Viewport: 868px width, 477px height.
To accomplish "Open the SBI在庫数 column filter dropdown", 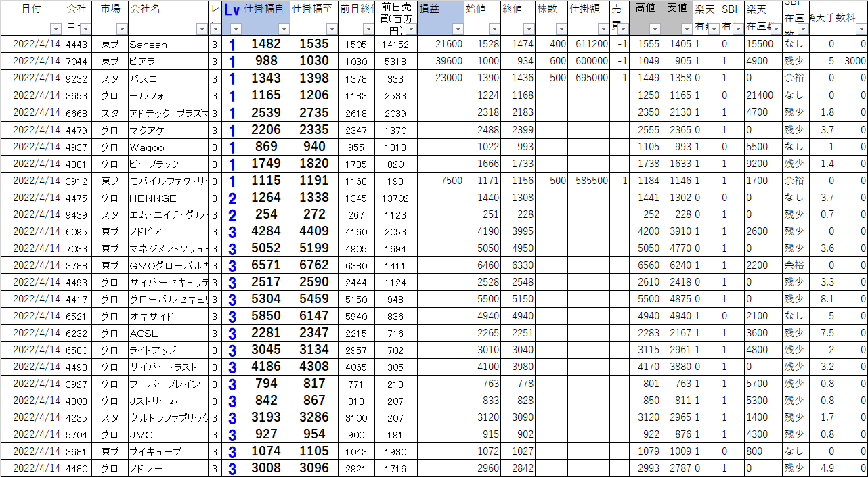I will pos(803,29).
